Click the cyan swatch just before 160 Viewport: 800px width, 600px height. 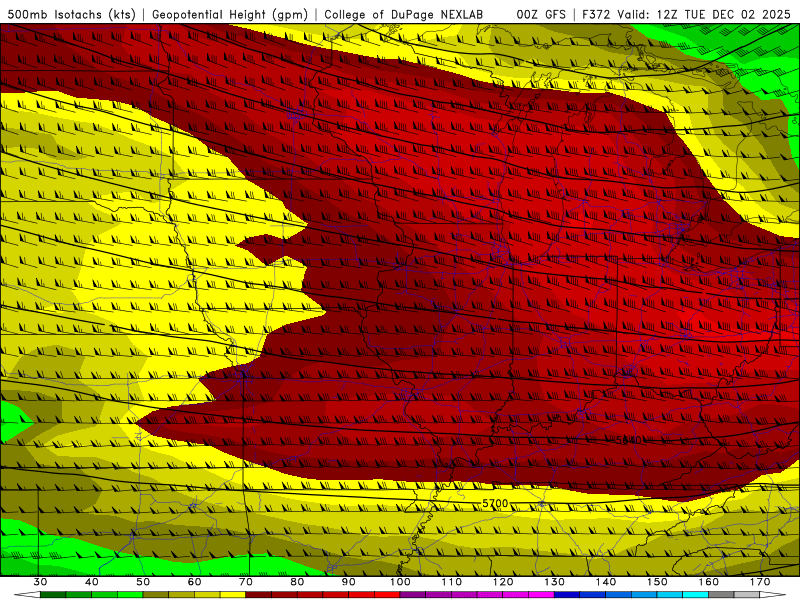pyautogui.click(x=696, y=595)
